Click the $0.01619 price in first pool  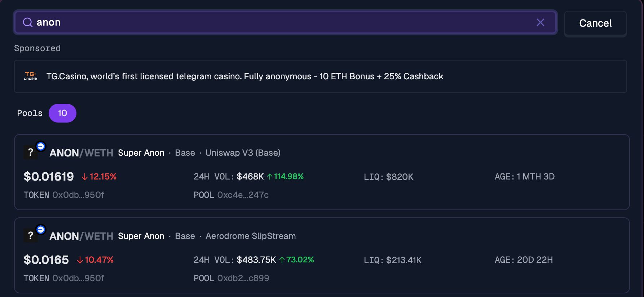click(x=49, y=177)
